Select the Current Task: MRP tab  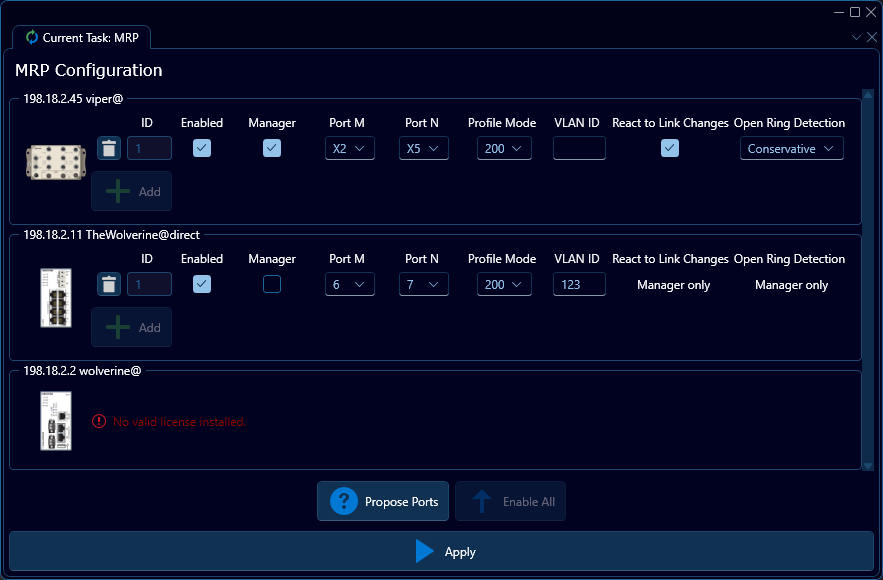82,37
